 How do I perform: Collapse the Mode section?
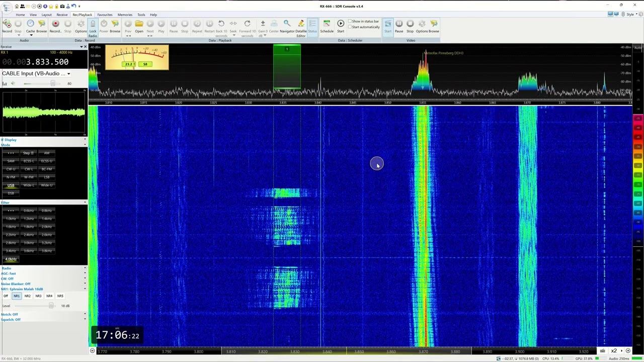(85, 145)
